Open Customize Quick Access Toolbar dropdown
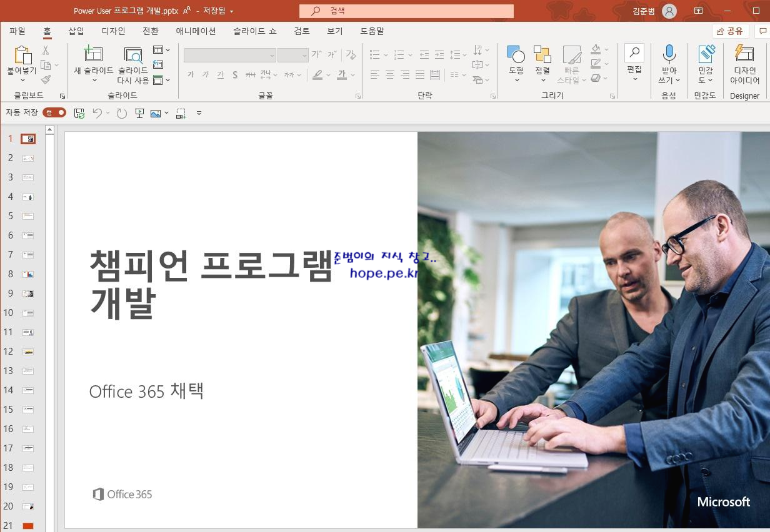The image size is (770, 532). click(199, 113)
